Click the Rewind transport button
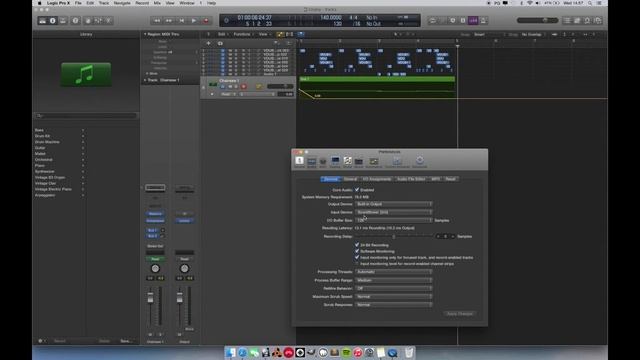The width and height of the screenshot is (640, 360). pyautogui.click(x=157, y=20)
